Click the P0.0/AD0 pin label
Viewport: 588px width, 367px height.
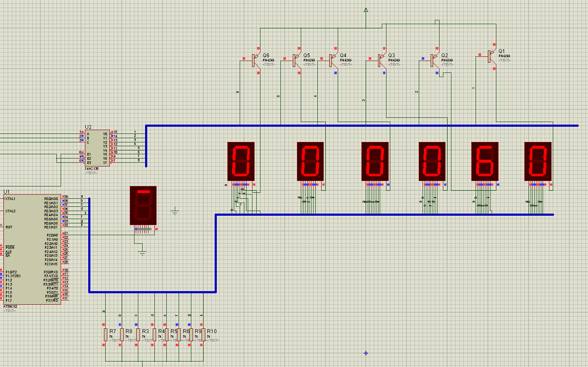click(x=51, y=199)
